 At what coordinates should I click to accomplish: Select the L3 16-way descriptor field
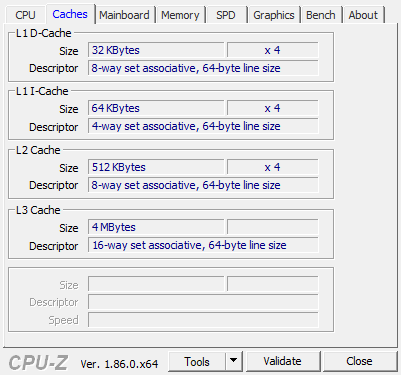pos(203,245)
